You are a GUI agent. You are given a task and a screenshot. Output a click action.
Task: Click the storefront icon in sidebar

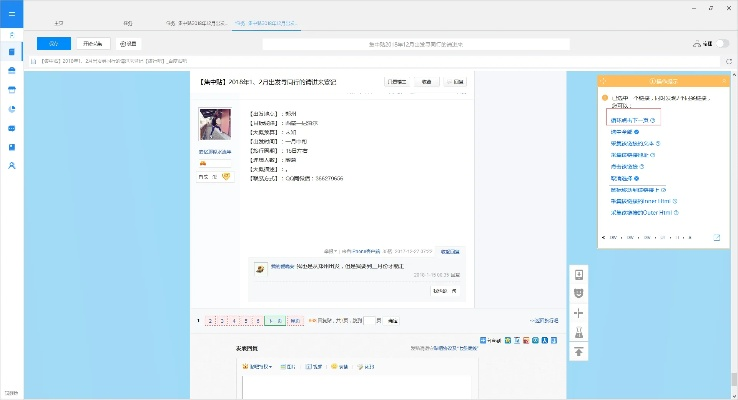coord(12,90)
